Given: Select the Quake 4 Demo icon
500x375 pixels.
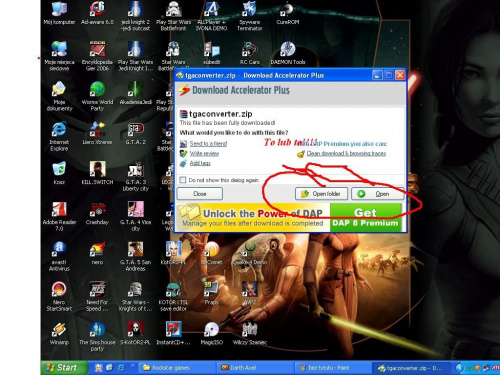Looking at the screenshot, I should pyautogui.click(x=250, y=253).
